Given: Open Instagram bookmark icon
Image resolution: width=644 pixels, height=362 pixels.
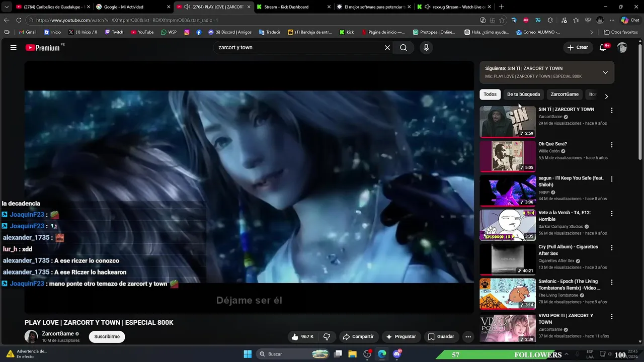Looking at the screenshot, I should (187, 32).
